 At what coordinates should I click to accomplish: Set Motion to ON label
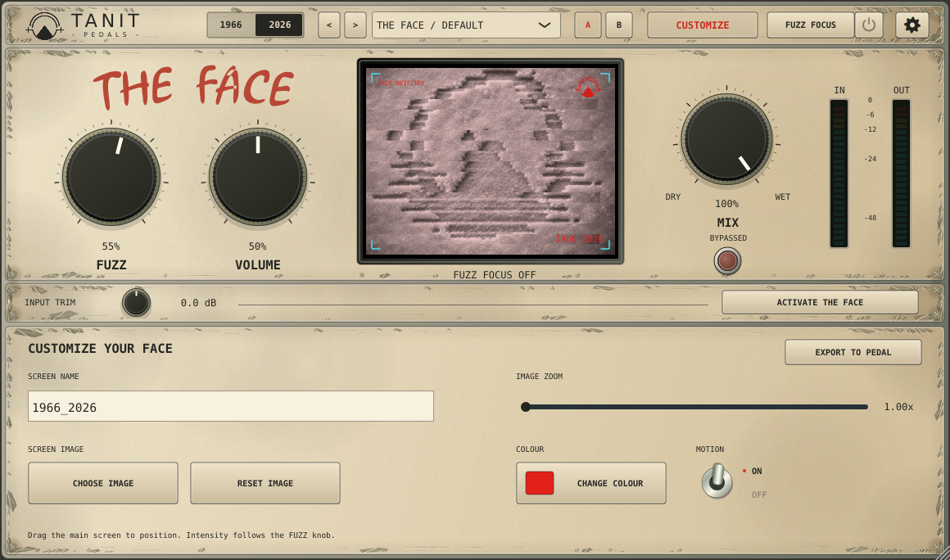[757, 471]
